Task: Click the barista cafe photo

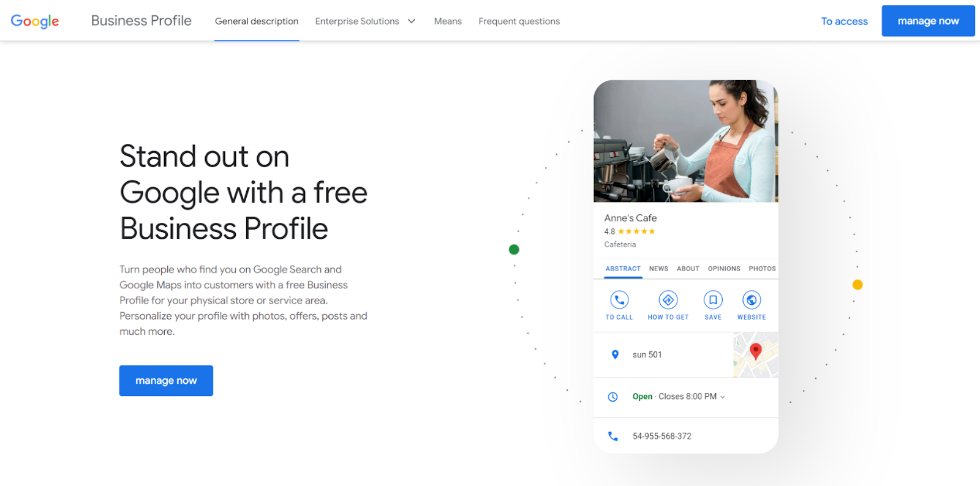Action: pyautogui.click(x=686, y=141)
